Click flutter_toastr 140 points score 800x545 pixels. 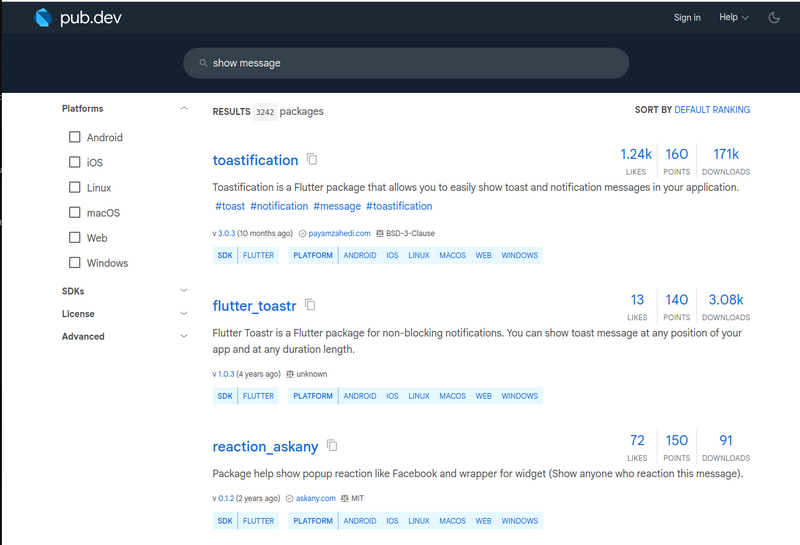[x=677, y=306]
